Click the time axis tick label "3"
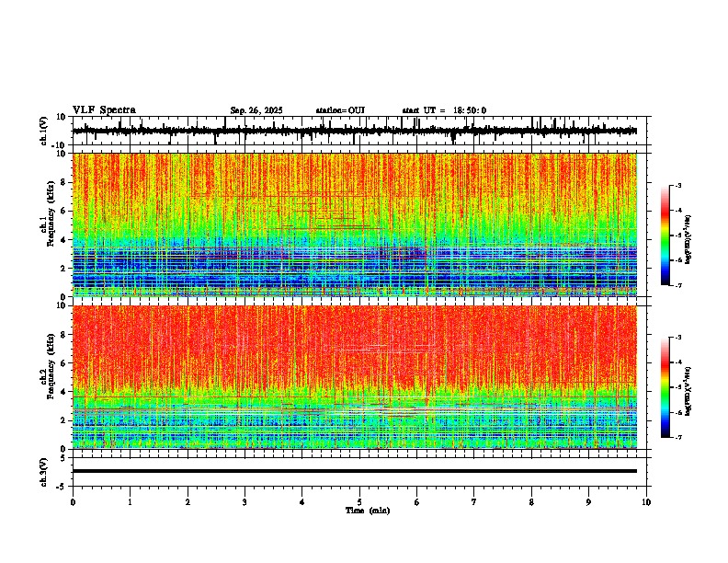The height and width of the screenshot is (563, 728). pos(245,502)
